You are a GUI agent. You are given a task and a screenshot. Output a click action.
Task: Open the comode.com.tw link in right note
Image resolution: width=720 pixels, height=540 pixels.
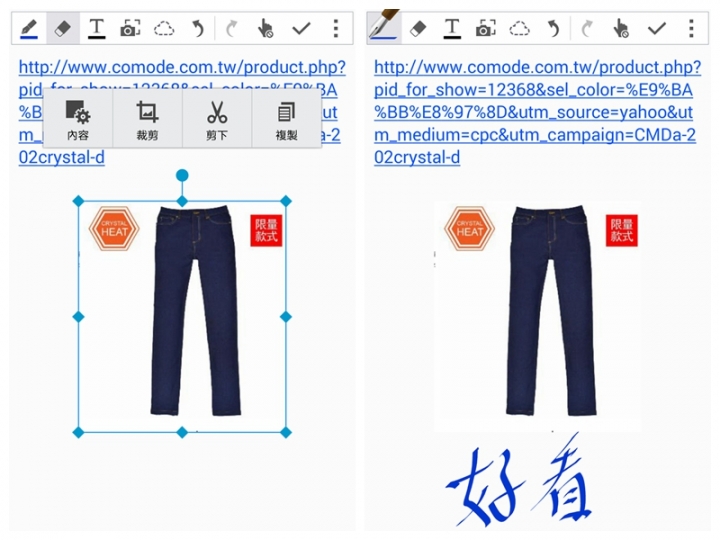(537, 112)
